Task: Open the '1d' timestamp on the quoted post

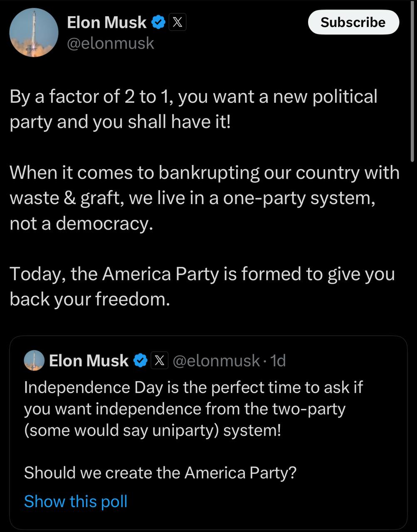Action: point(278,361)
